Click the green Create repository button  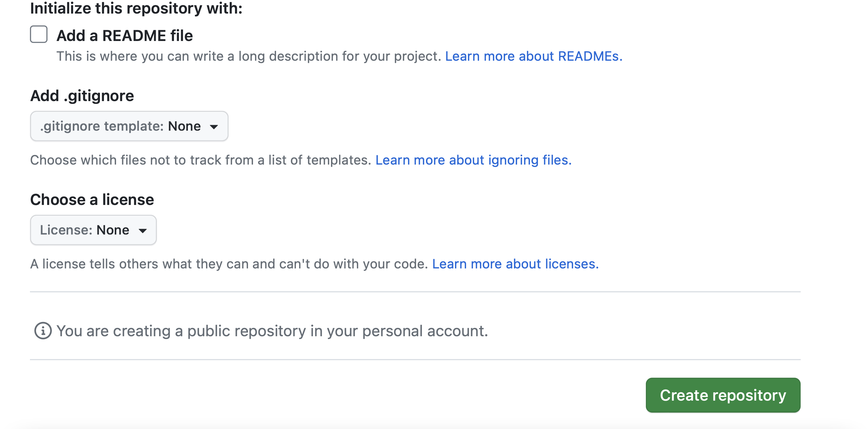coord(723,395)
